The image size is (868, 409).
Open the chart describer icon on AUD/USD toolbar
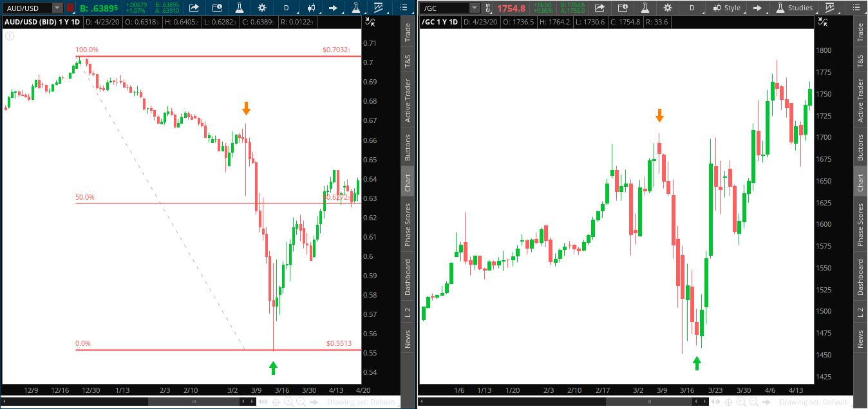click(217, 8)
